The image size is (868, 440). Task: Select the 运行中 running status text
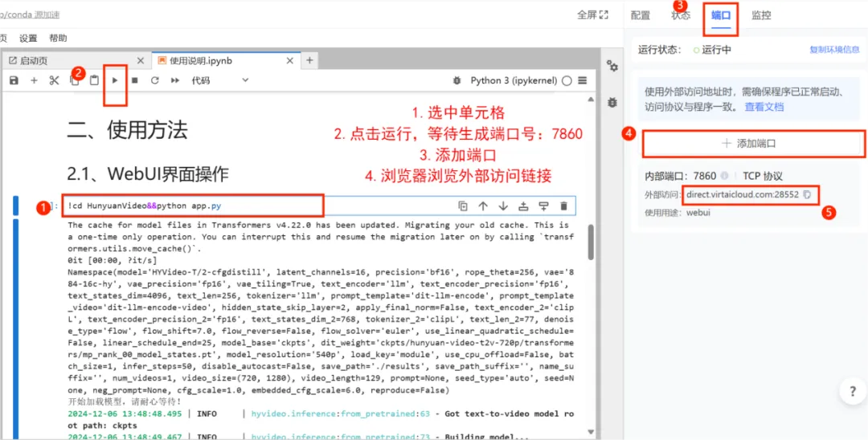716,50
